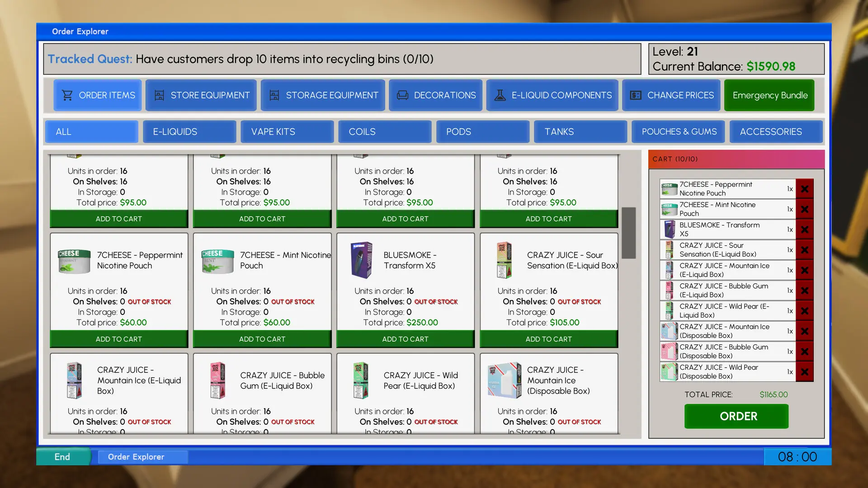Remove Wild Pear (E-Liquid Box) from cart
This screenshot has width=868, height=488.
pyautogui.click(x=805, y=311)
